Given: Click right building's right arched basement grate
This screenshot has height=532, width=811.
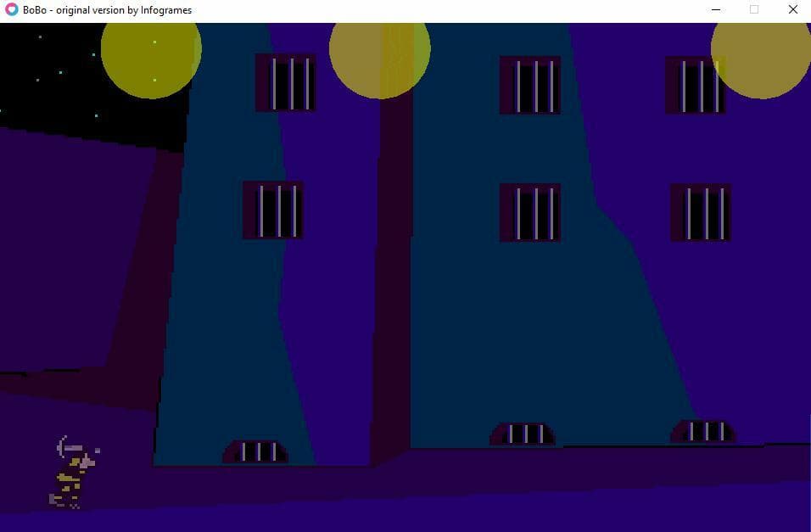Looking at the screenshot, I should tap(703, 432).
